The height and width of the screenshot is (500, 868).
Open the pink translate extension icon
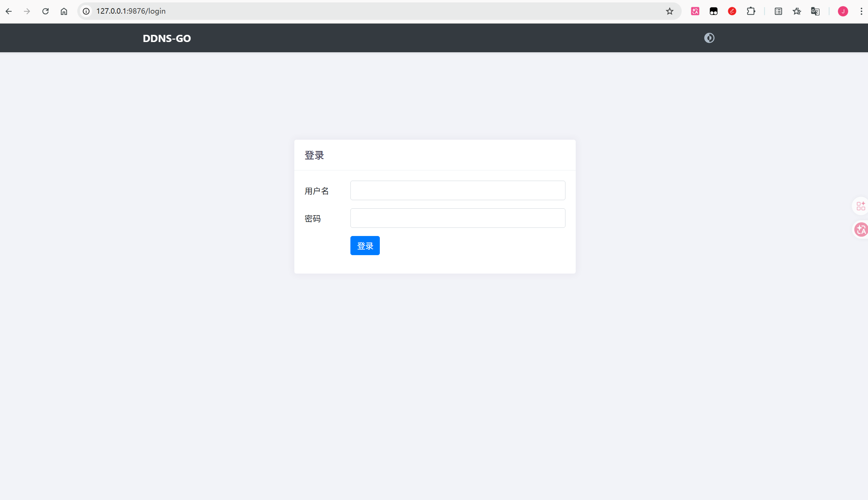(x=695, y=11)
